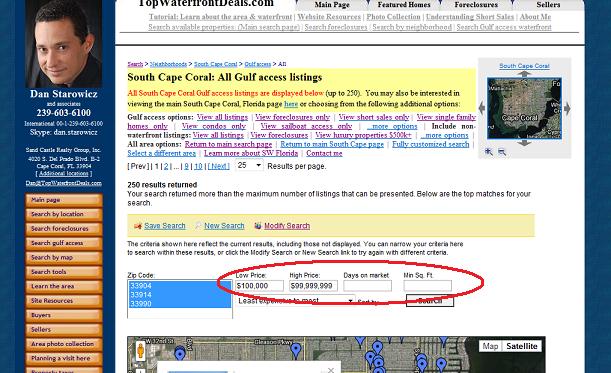Switch the map to Satellite view
Image resolution: width=611 pixels, height=373 pixels.
[x=522, y=346]
